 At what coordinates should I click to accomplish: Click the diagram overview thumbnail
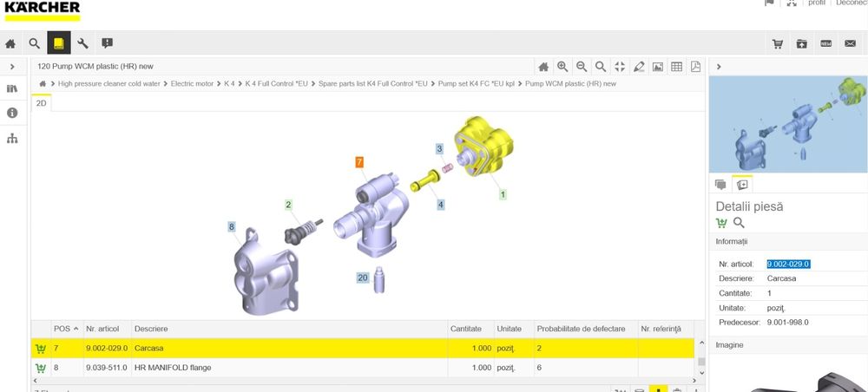coord(788,124)
